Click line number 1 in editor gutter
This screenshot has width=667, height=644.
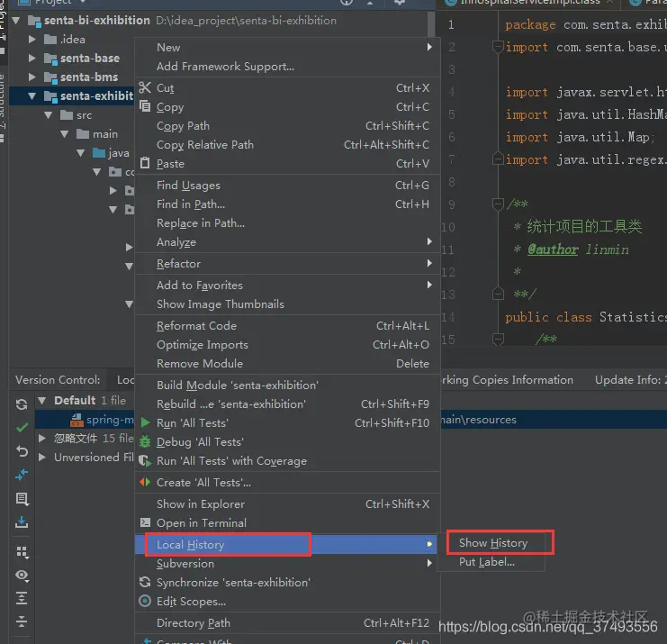click(x=451, y=24)
